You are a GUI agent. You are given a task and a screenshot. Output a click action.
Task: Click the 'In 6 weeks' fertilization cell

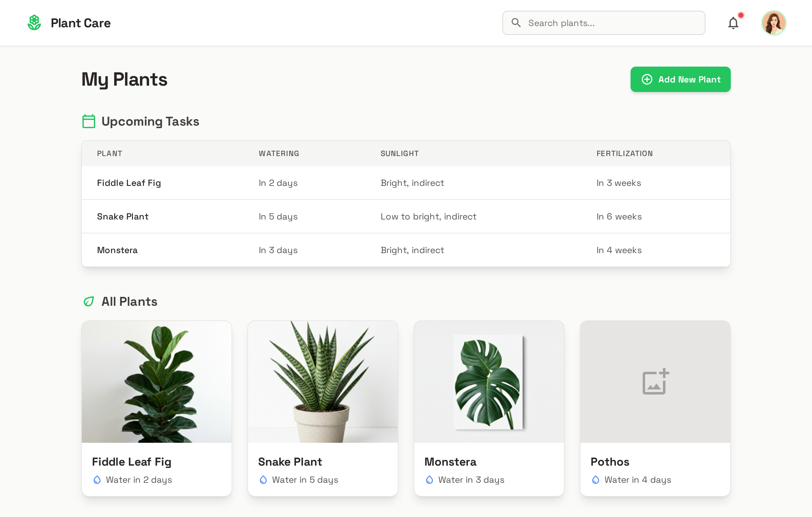pyautogui.click(x=619, y=217)
